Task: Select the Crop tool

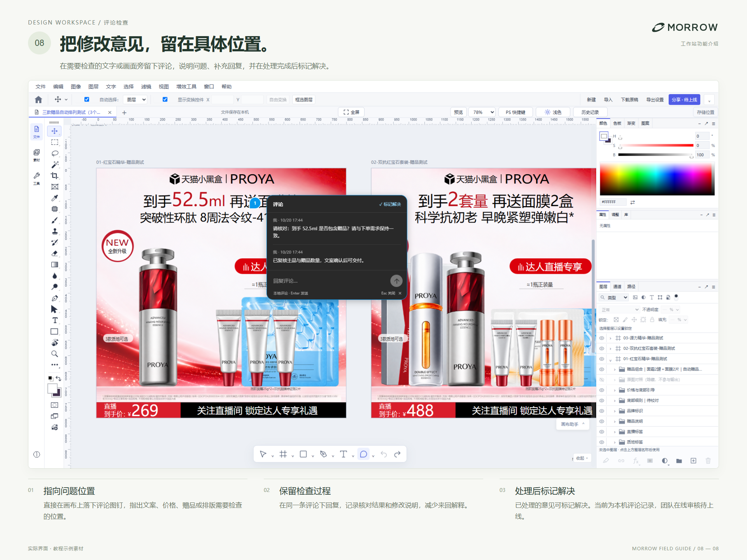Action: 54,176
